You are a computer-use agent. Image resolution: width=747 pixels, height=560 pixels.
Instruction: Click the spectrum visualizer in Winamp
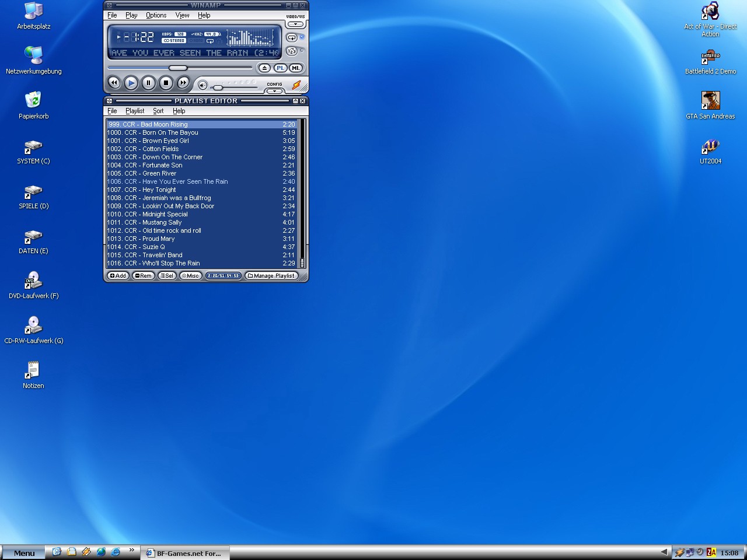coord(250,38)
